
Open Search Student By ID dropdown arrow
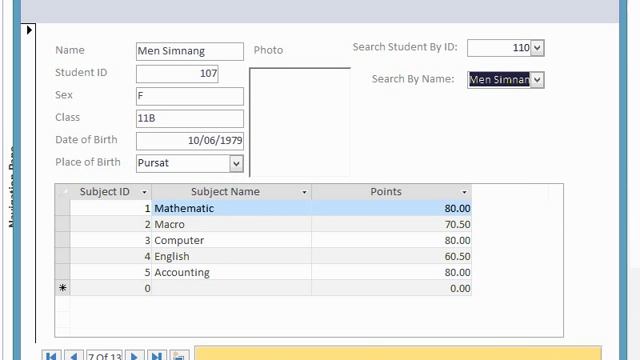pyautogui.click(x=537, y=48)
